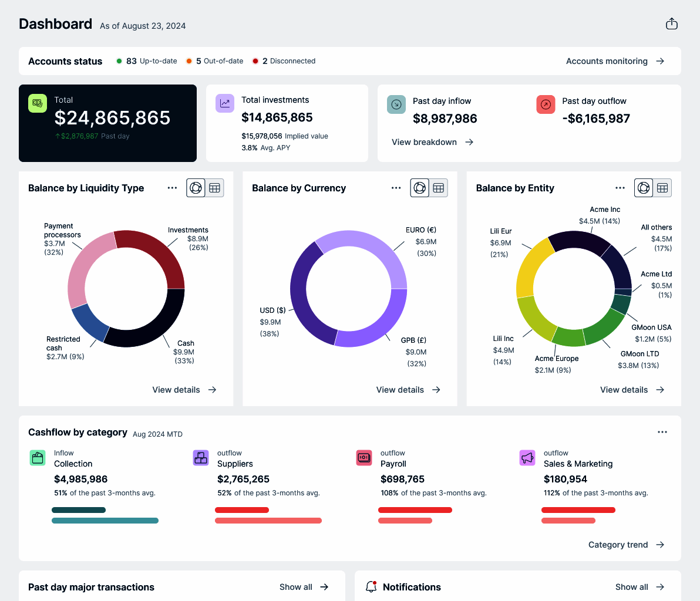
Task: Open Balance by Liquidity Type more options menu
Action: coord(172,188)
